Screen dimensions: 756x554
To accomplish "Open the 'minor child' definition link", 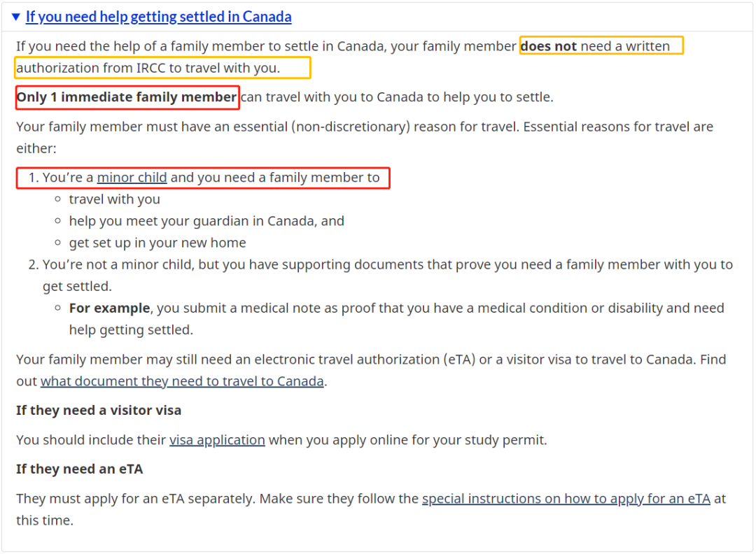I will coord(132,177).
